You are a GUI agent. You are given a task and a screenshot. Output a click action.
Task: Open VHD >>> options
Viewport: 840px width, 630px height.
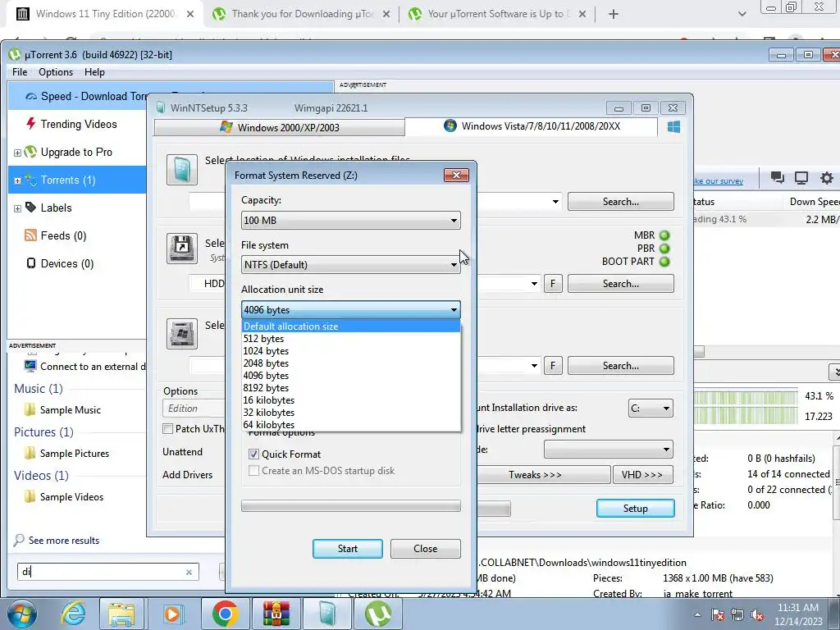(x=642, y=475)
